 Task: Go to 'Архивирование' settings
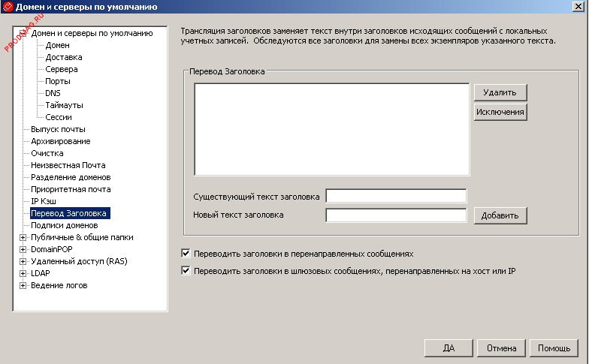click(60, 141)
